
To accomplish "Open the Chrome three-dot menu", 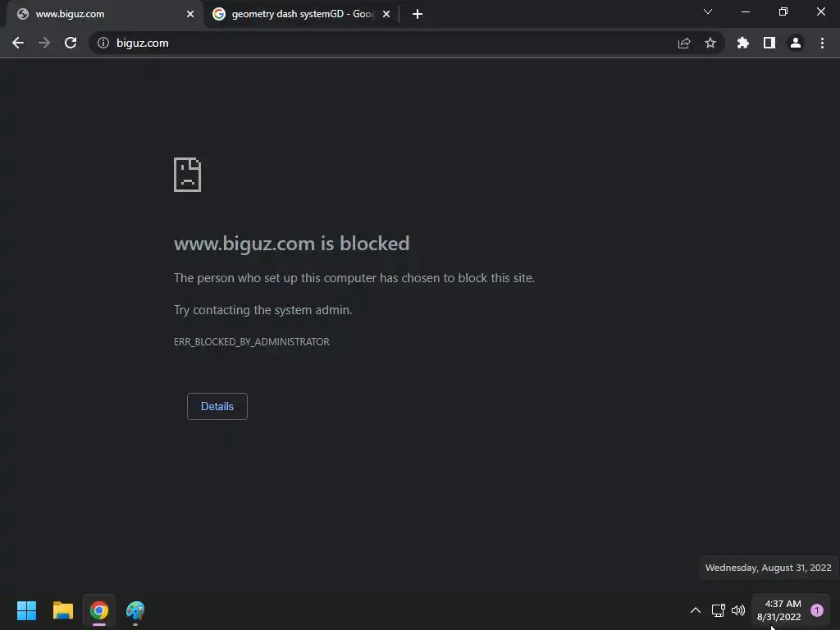I will (x=822, y=43).
